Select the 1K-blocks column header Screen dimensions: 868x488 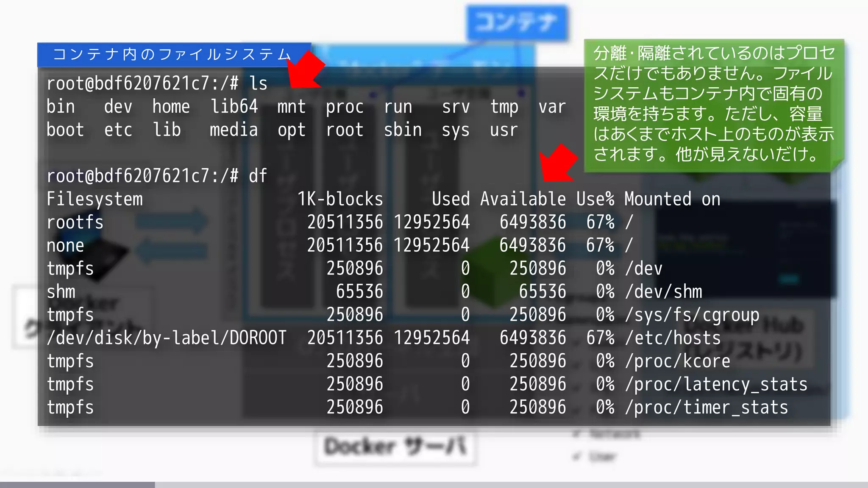pos(340,199)
